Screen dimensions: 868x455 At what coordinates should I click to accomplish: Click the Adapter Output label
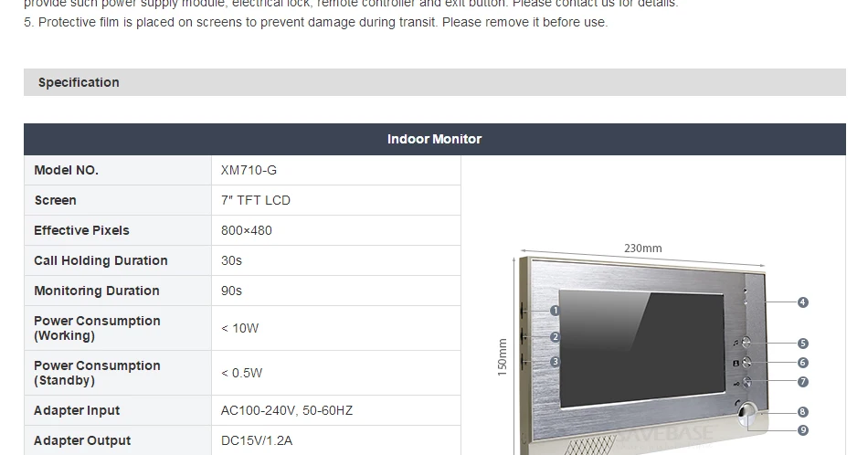(x=82, y=440)
